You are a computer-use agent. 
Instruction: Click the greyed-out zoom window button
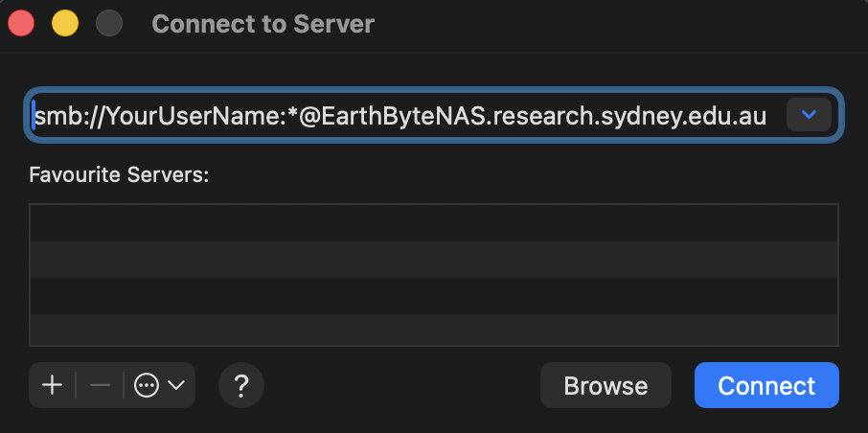point(108,23)
